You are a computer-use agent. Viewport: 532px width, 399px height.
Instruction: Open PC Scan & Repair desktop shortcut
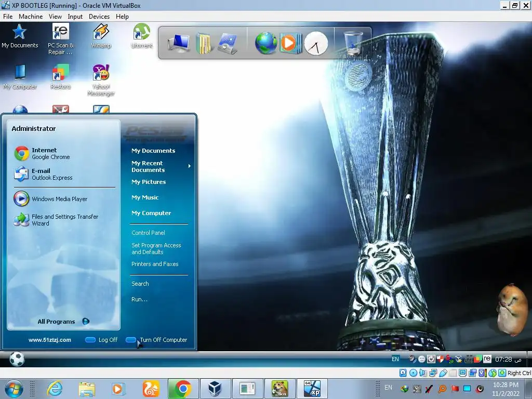tap(61, 39)
